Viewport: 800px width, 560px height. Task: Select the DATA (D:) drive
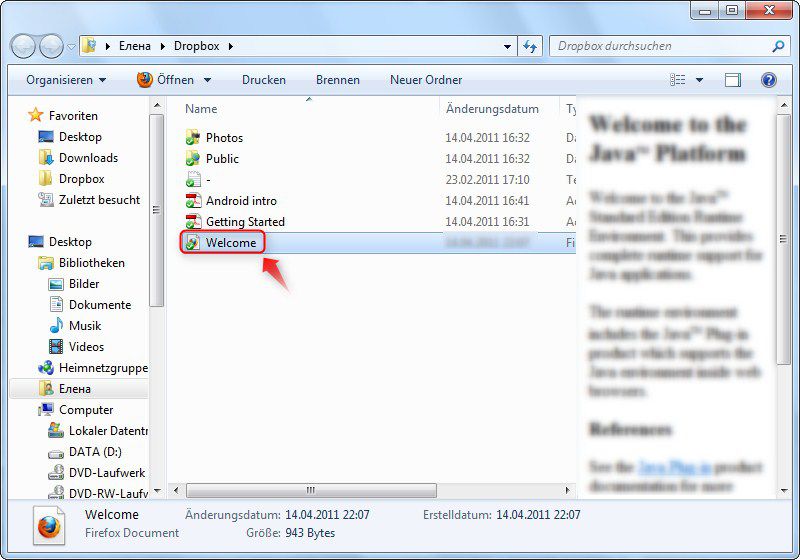tap(85, 452)
